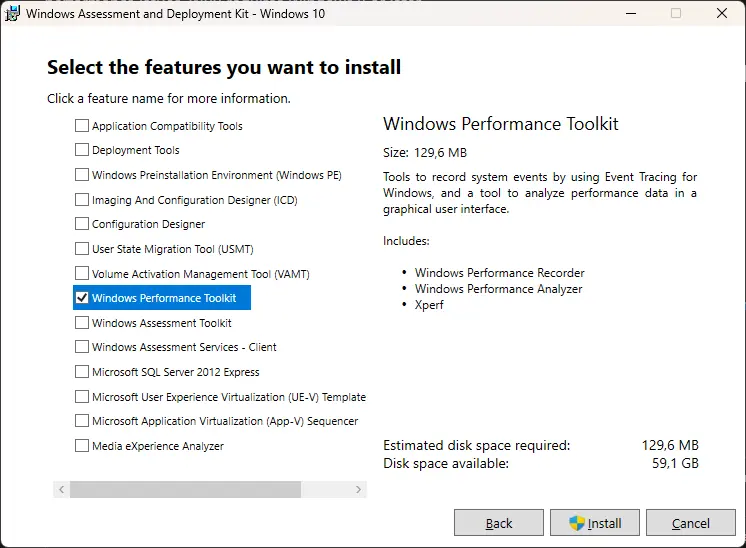The width and height of the screenshot is (746, 548).
Task: Enable the Deployment Tools checkbox
Action: pos(82,150)
